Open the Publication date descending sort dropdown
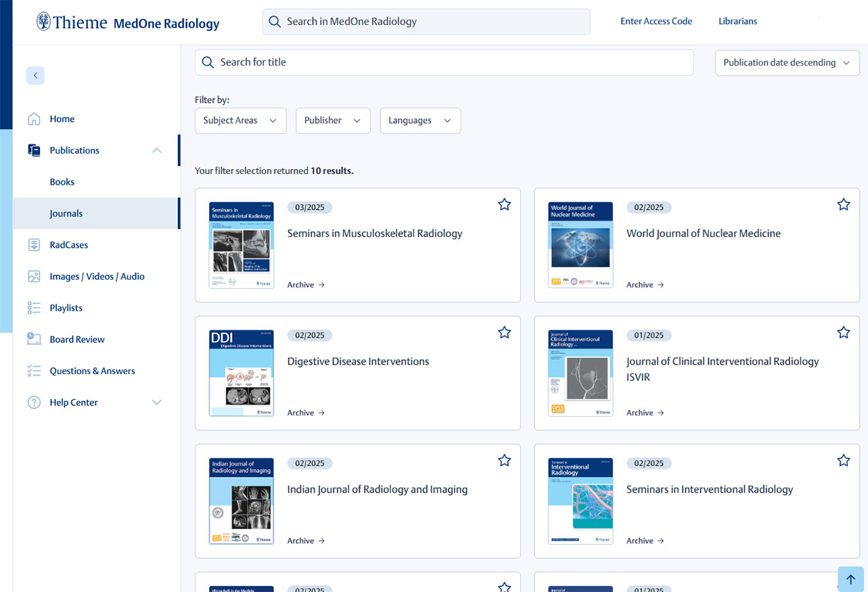868x592 pixels. coord(787,62)
